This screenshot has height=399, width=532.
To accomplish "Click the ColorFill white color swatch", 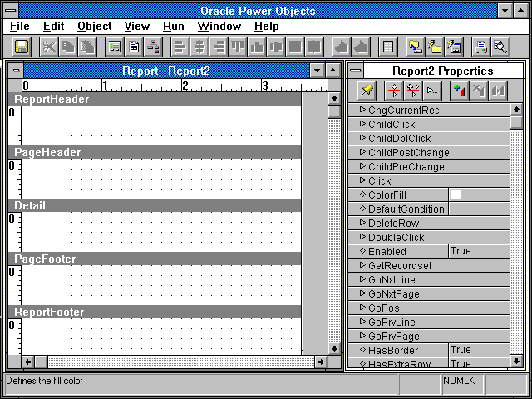I will [x=456, y=195].
